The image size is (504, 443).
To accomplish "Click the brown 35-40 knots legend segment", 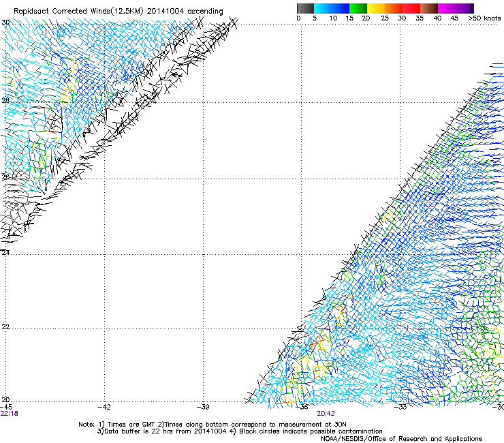I will point(429,8).
